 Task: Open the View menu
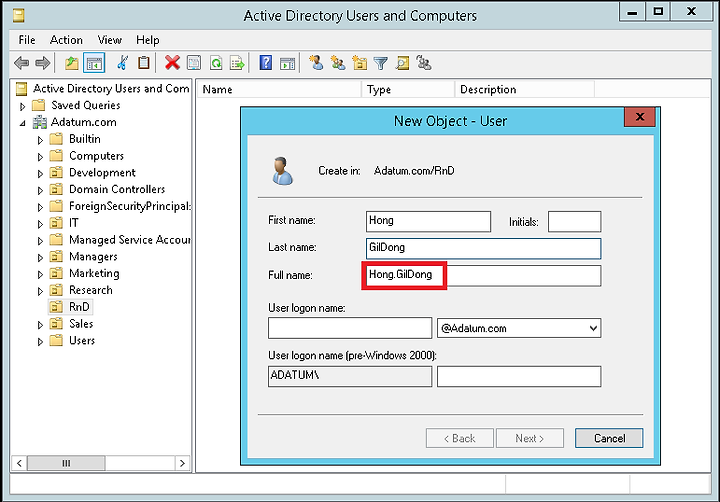click(x=109, y=40)
